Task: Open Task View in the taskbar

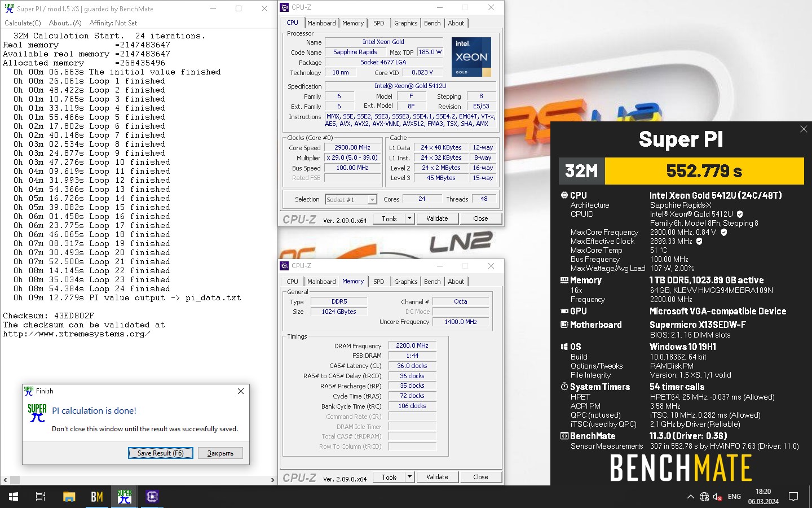Action: [41, 497]
